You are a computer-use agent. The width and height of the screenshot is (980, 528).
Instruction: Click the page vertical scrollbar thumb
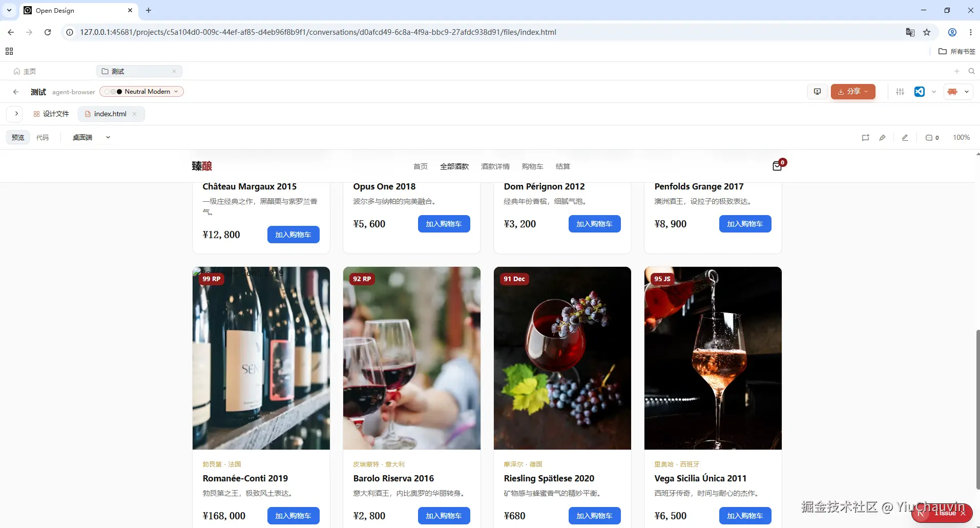(977, 410)
